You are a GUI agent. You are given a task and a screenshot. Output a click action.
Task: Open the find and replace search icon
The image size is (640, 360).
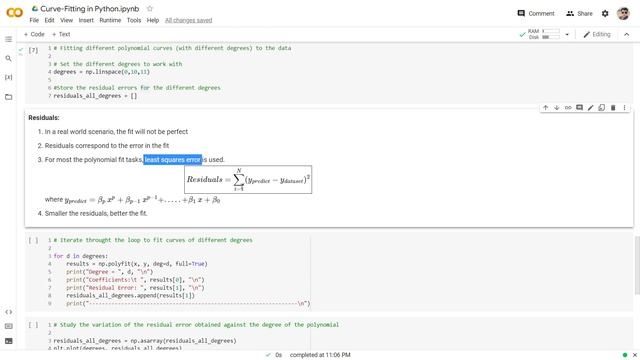coord(9,58)
